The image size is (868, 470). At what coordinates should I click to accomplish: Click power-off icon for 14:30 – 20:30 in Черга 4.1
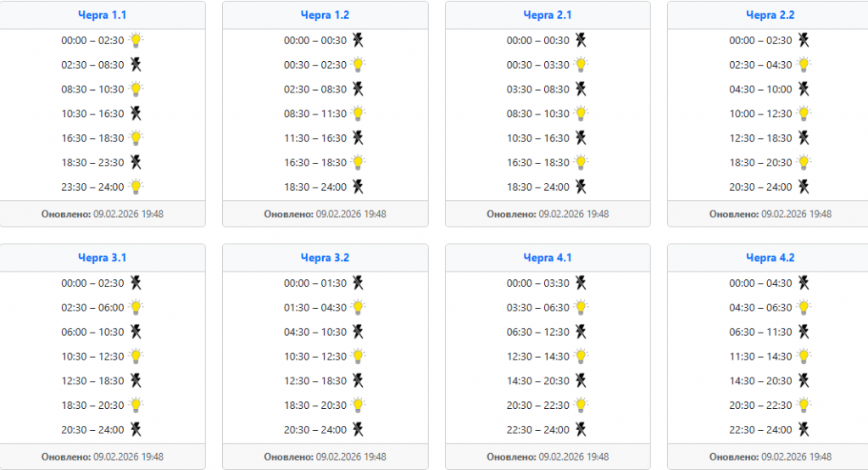coord(581,381)
